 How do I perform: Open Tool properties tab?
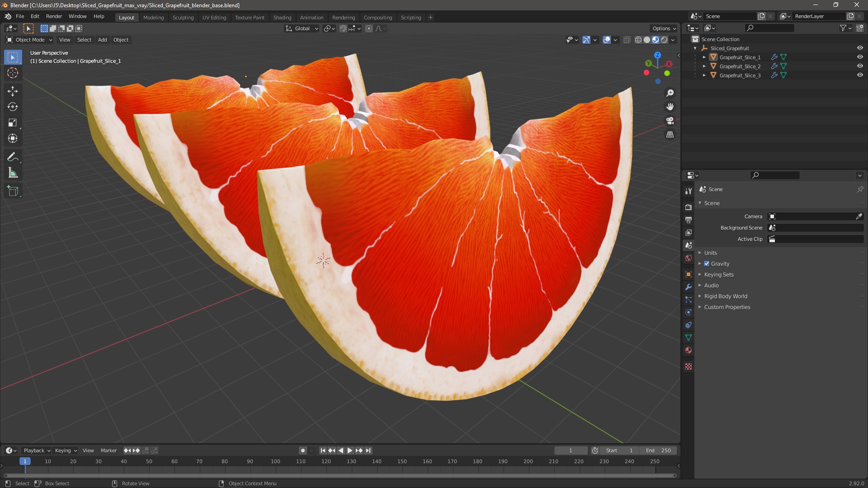tap(689, 191)
